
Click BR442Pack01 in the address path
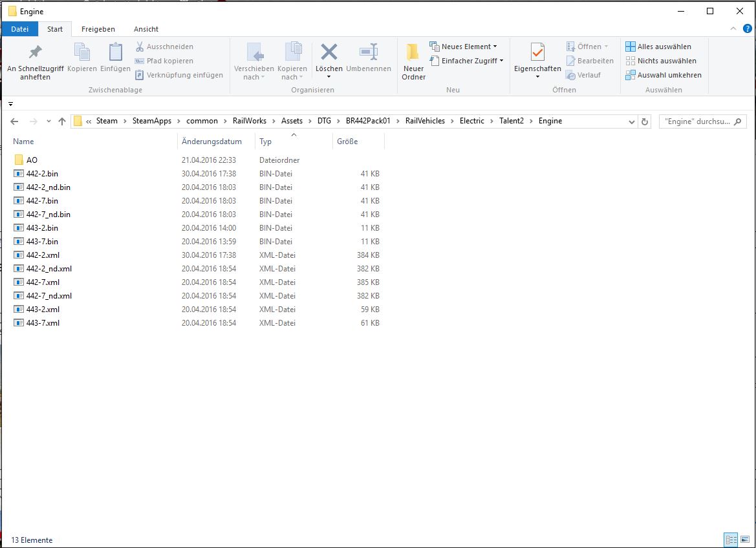(x=368, y=121)
